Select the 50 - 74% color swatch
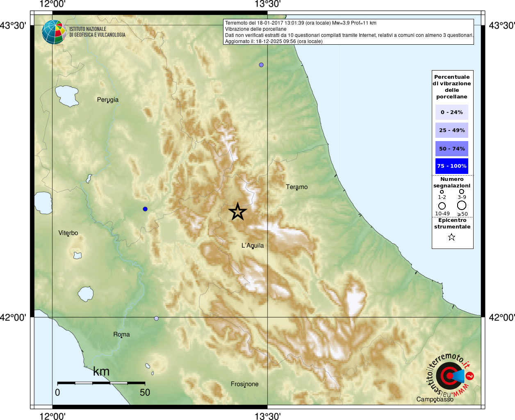The image size is (515, 420). tap(452, 148)
